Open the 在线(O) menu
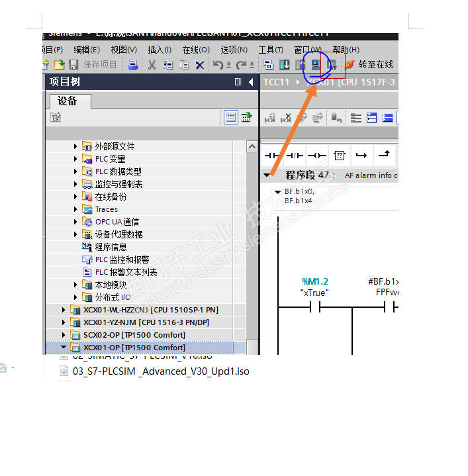The height and width of the screenshot is (476, 468). coord(196,50)
